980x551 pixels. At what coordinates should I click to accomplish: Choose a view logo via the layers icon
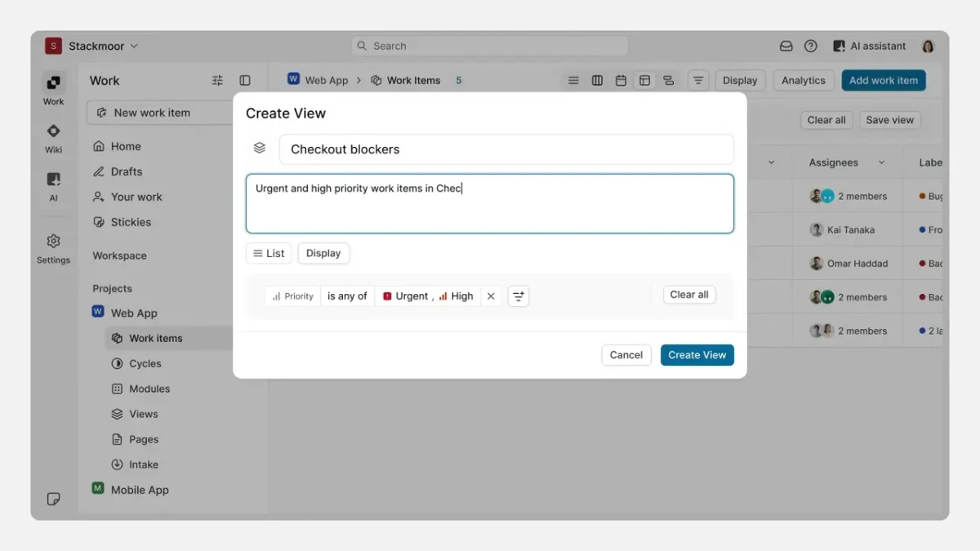(x=260, y=149)
